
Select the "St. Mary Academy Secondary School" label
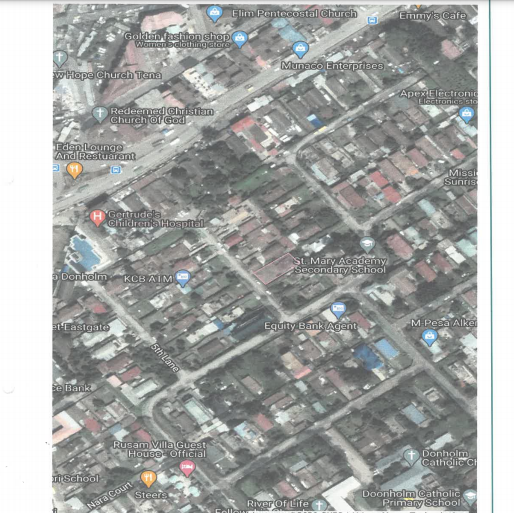(x=340, y=265)
